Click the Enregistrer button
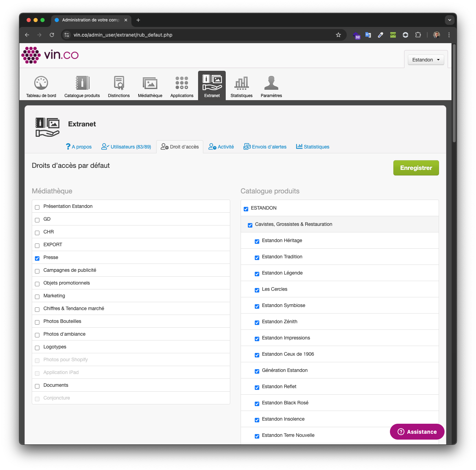Screen dimensions: 476x470 pos(416,168)
